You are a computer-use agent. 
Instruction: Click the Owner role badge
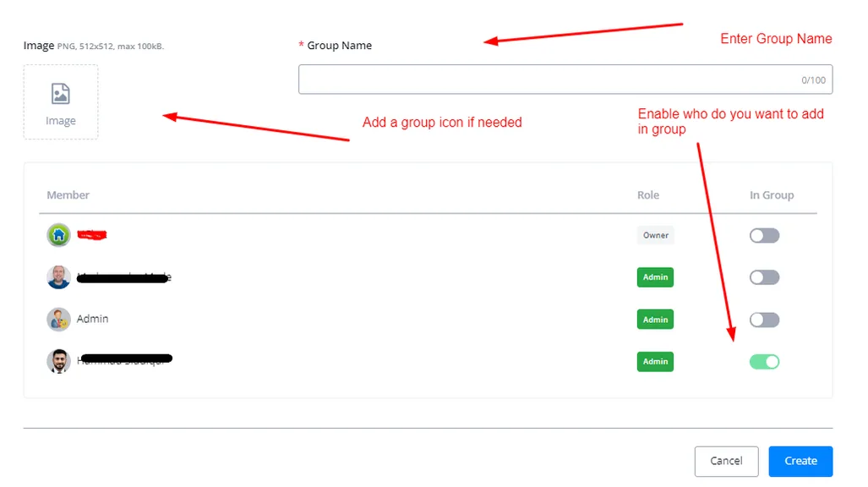(655, 235)
